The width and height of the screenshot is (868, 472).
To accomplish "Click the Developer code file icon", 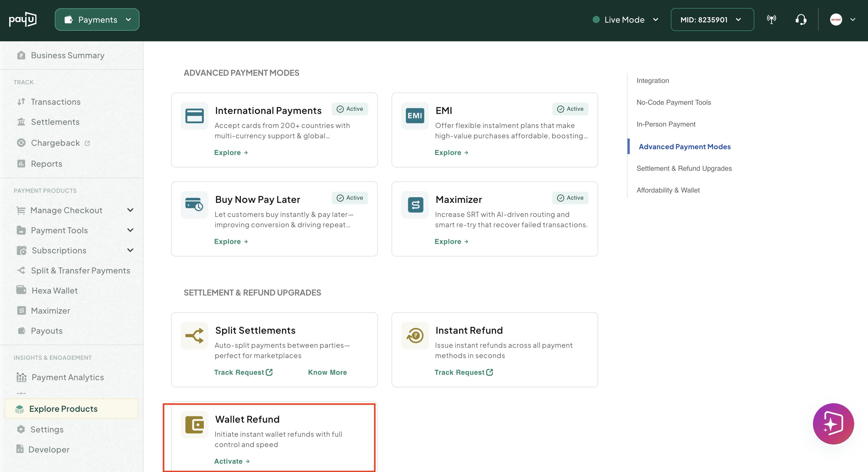I will coord(20,449).
